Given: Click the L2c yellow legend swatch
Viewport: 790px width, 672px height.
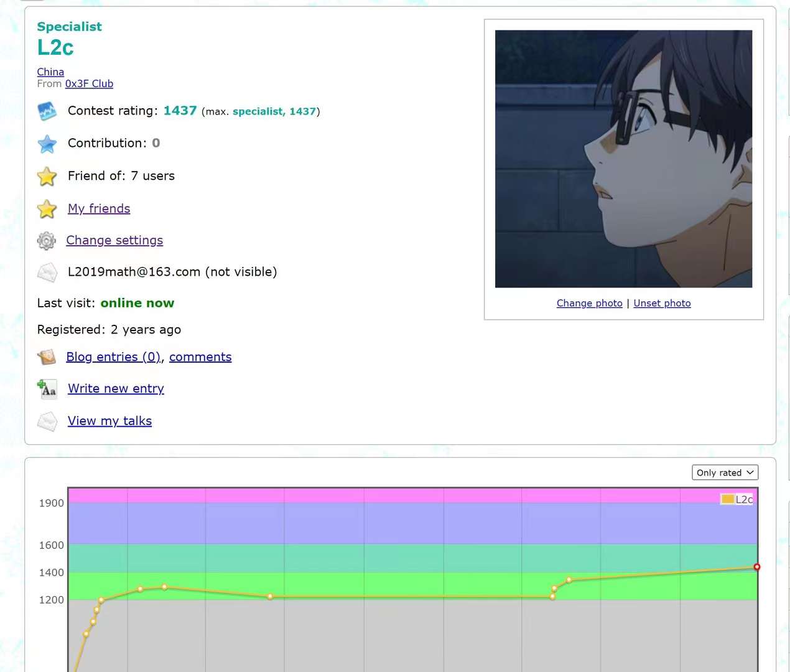Looking at the screenshot, I should (x=727, y=499).
